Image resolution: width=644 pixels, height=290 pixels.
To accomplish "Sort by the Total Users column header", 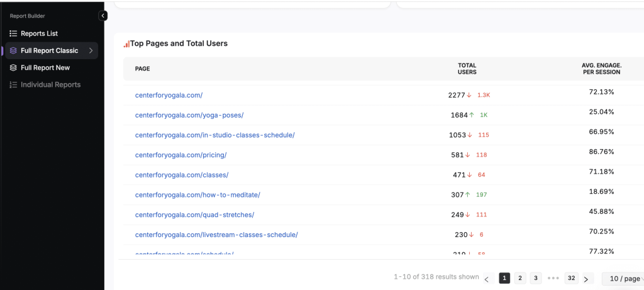I will pos(467,69).
